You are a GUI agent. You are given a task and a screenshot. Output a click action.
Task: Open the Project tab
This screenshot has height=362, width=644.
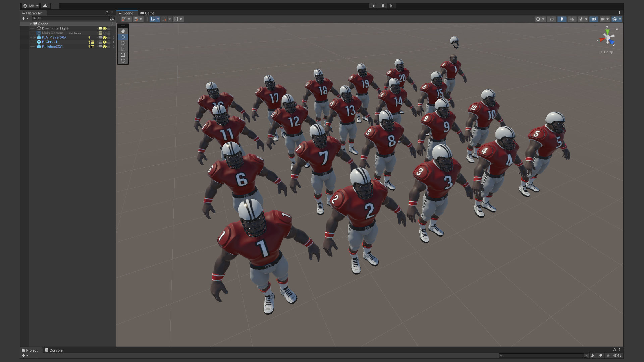(x=30, y=350)
